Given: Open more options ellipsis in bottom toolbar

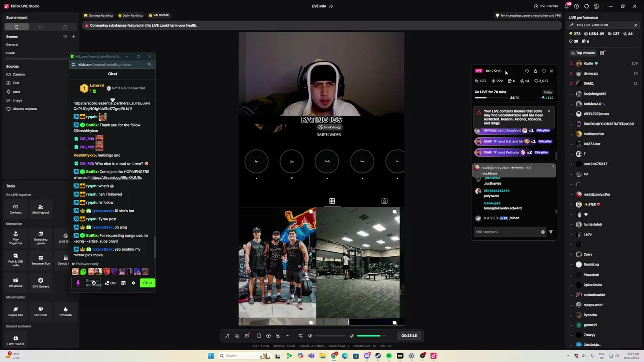Looking at the screenshot, I should pos(287,336).
